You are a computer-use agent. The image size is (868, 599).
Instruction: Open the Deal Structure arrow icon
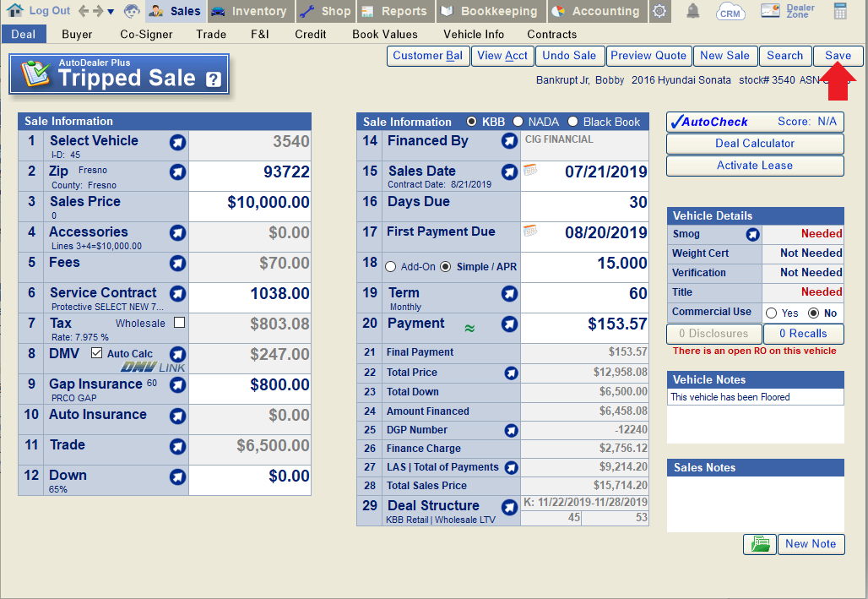[x=509, y=507]
